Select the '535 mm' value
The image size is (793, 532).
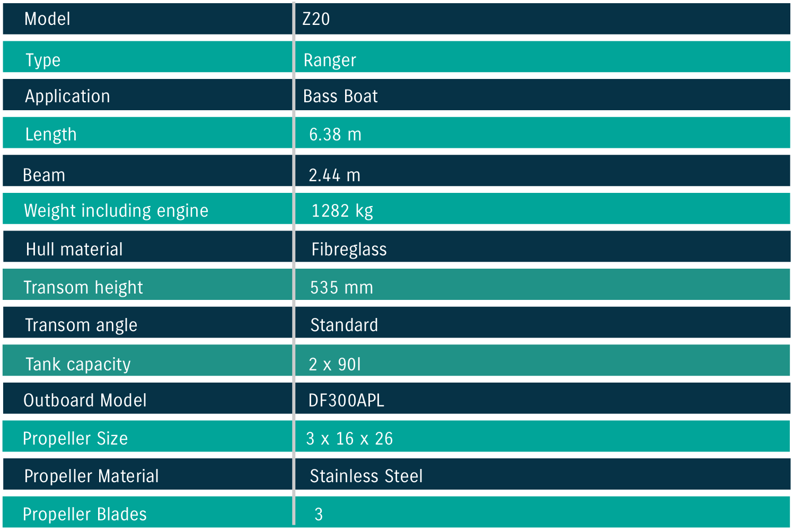point(341,288)
